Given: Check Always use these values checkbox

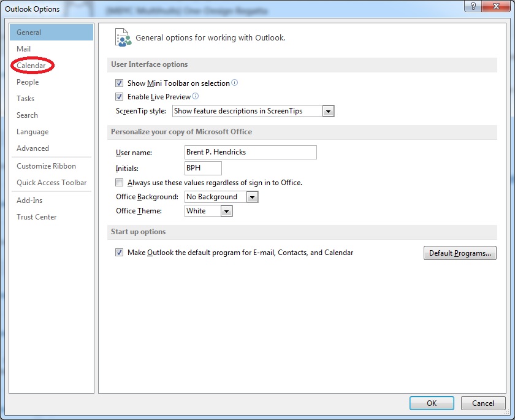Looking at the screenshot, I should [119, 183].
